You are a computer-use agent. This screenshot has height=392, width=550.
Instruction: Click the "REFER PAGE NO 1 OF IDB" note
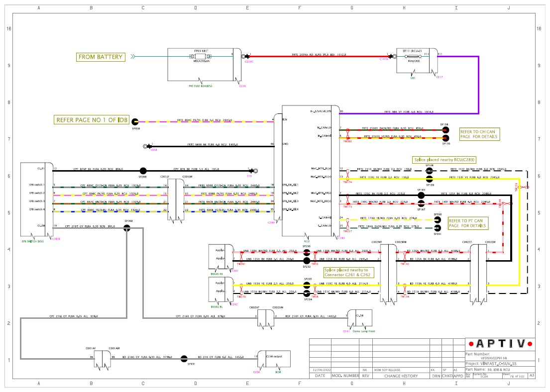coord(92,120)
